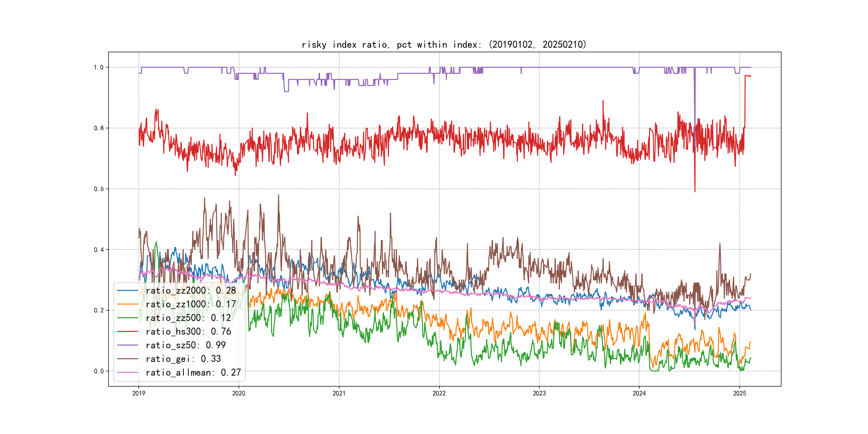Click the orange ratio_zz1000 legend line
868x434 pixels.
tap(127, 304)
